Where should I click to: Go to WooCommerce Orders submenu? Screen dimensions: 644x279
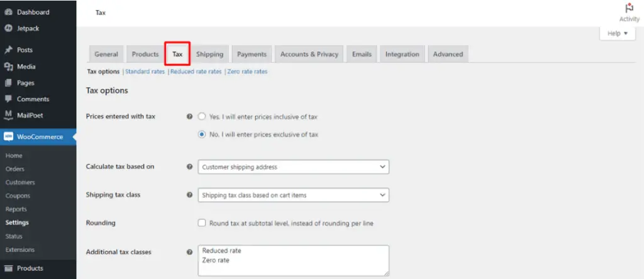tap(15, 169)
